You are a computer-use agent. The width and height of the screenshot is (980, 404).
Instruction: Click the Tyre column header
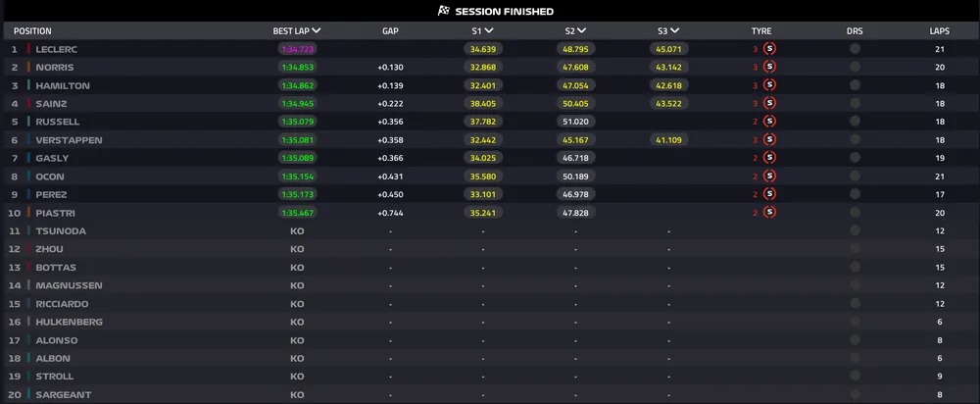click(761, 30)
